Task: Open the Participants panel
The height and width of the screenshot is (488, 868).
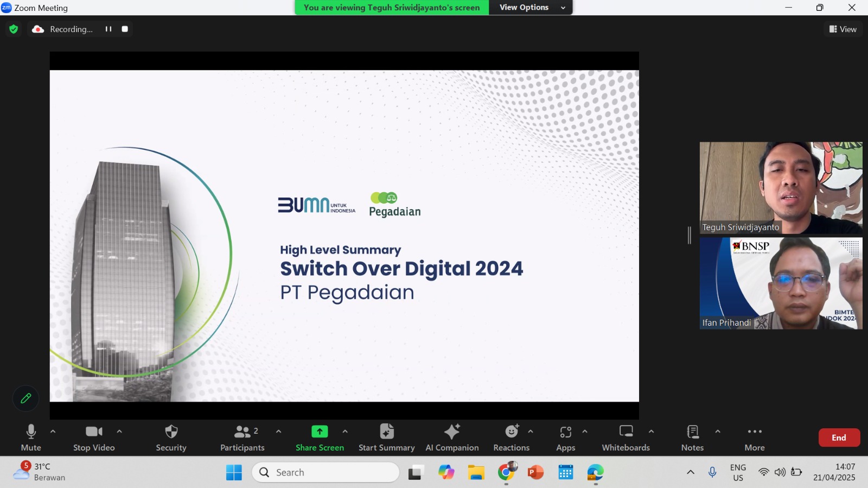Action: click(242, 438)
